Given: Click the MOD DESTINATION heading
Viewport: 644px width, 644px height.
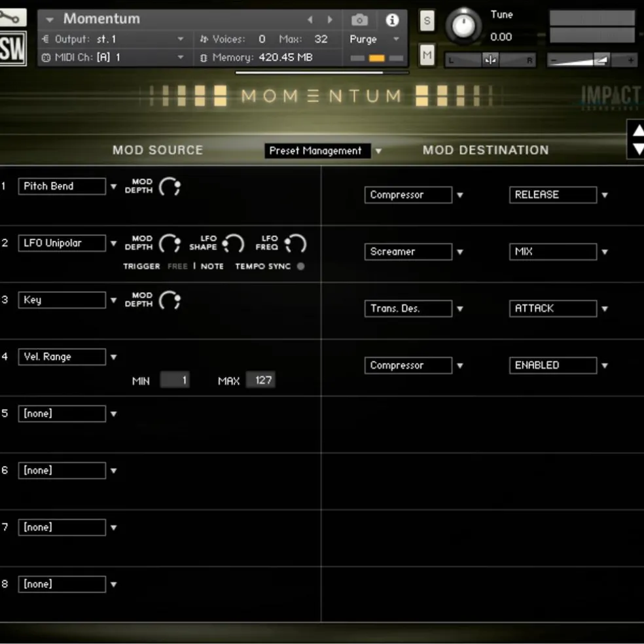Looking at the screenshot, I should (x=486, y=151).
